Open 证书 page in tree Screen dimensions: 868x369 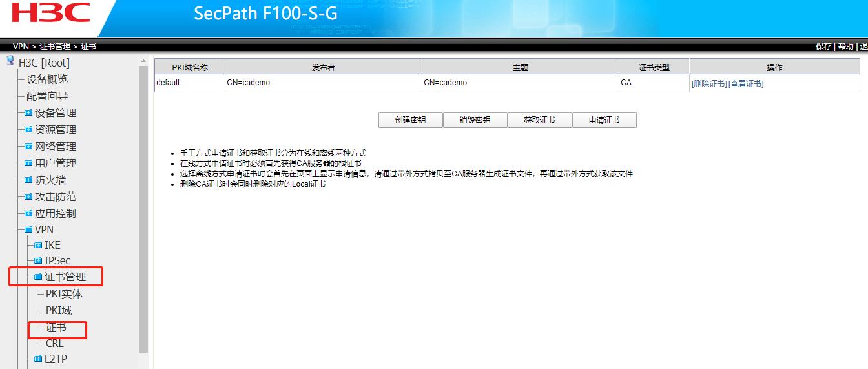click(56, 328)
